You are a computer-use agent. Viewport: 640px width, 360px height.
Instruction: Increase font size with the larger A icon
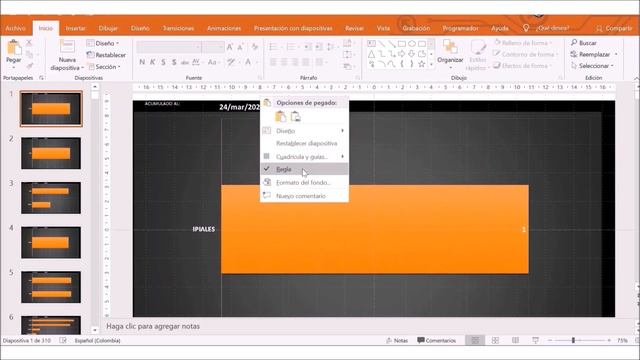(230, 47)
